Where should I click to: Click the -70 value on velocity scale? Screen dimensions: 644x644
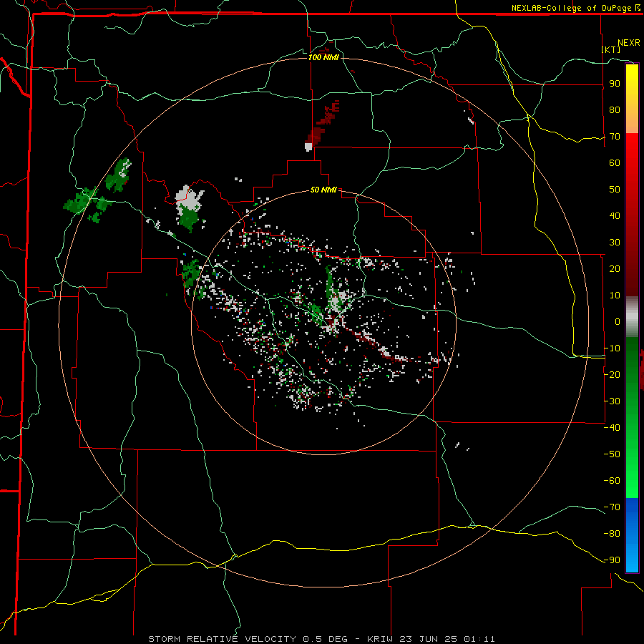tap(613, 507)
